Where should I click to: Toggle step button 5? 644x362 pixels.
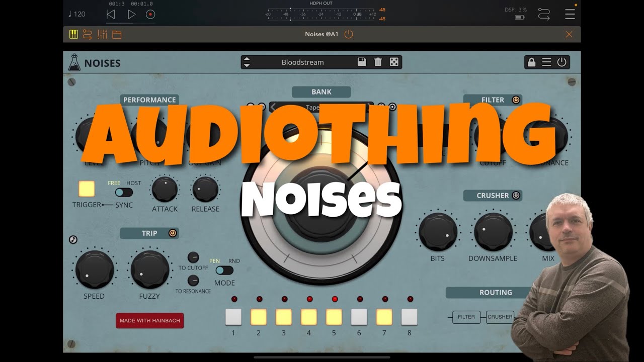coord(334,317)
